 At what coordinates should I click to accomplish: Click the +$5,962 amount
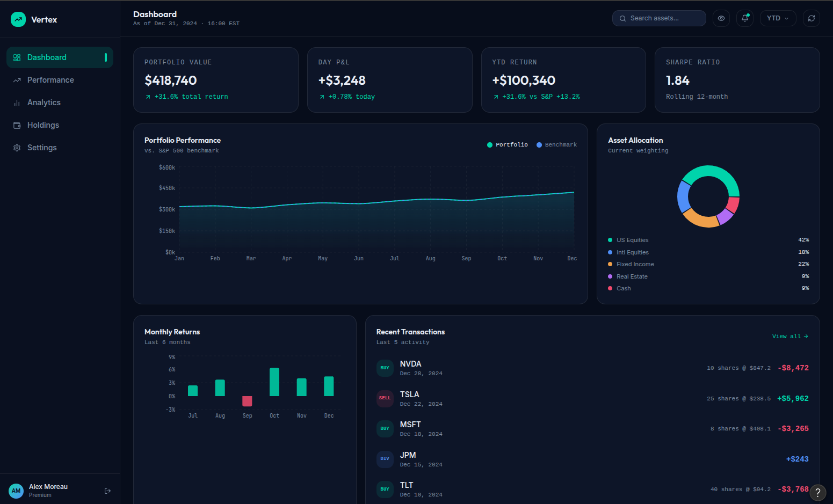pos(793,398)
